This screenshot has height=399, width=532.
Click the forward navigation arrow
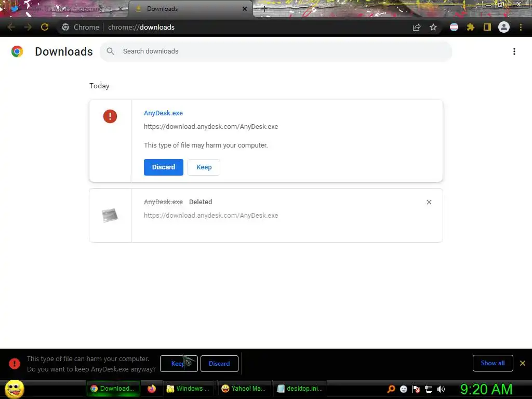pos(28,27)
